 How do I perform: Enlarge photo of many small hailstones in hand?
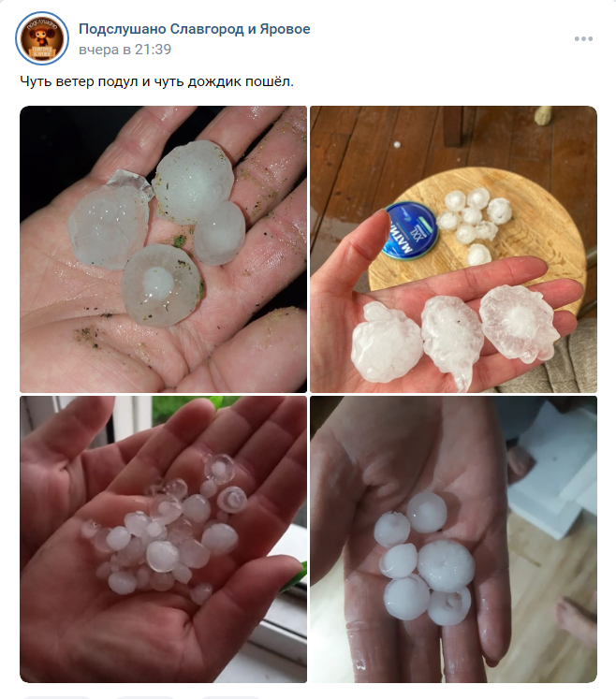(x=163, y=539)
